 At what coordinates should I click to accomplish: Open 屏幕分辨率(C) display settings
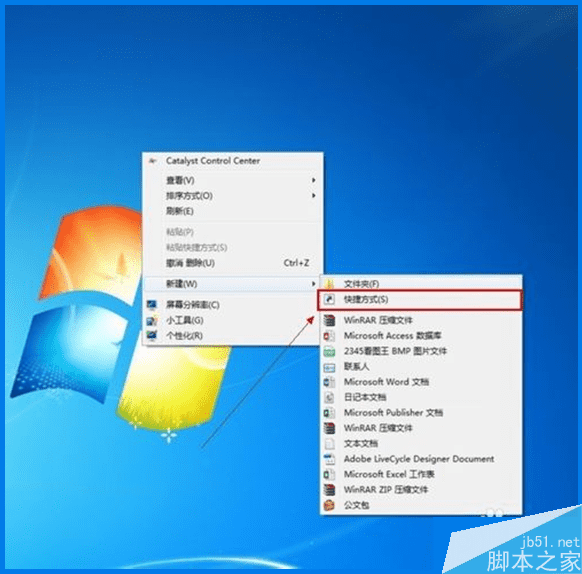[x=232, y=305]
